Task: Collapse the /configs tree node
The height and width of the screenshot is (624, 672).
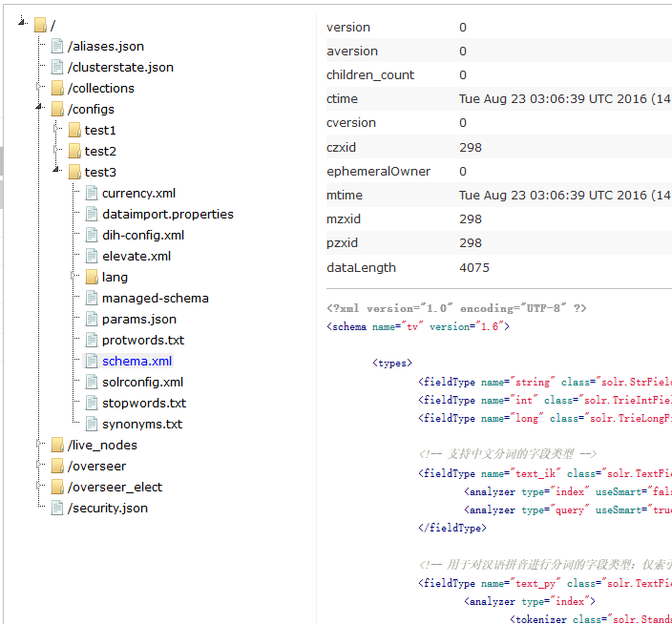Action: pyautogui.click(x=40, y=109)
